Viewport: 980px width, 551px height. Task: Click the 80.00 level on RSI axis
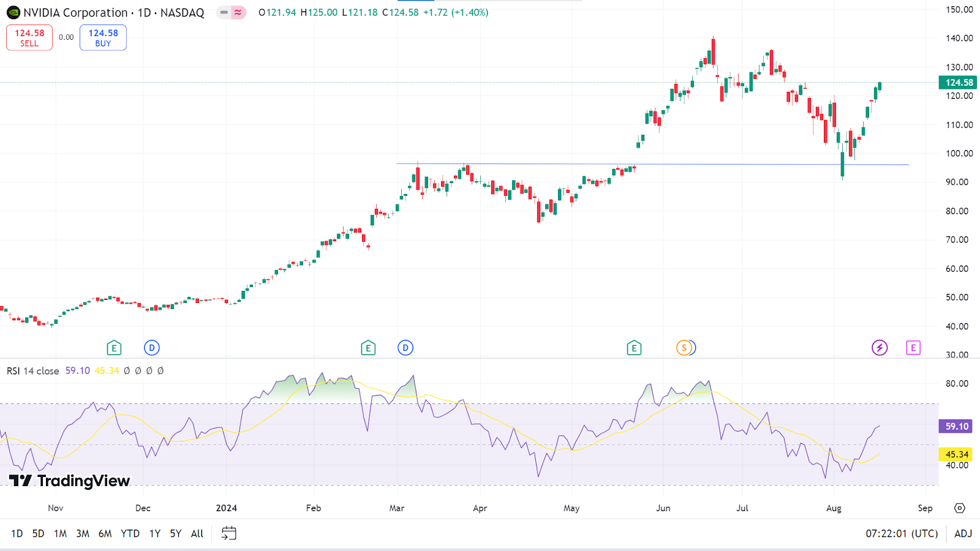point(957,383)
